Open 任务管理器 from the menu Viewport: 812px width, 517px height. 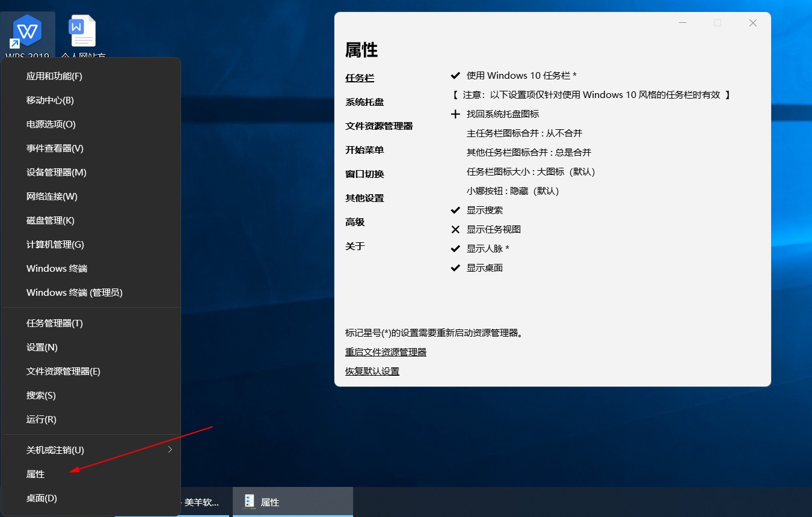coord(53,323)
